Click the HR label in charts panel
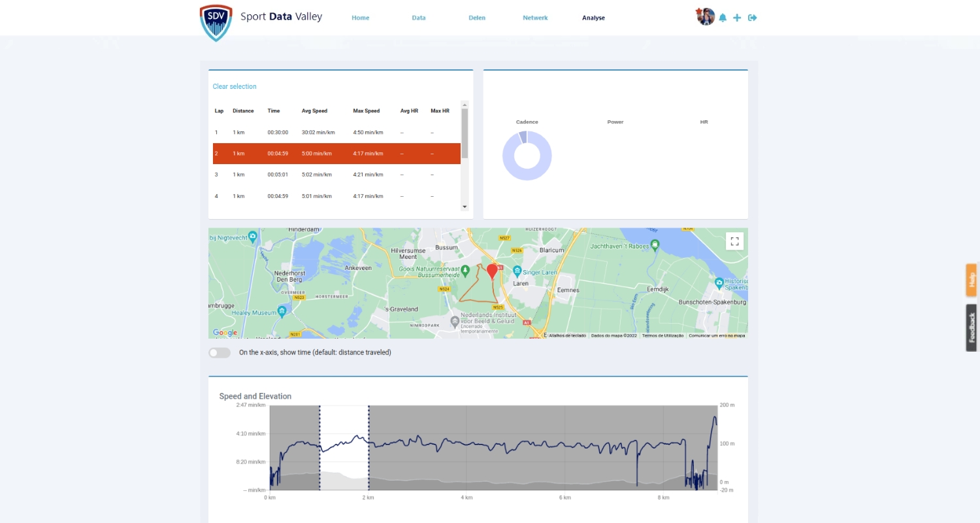 [704, 122]
